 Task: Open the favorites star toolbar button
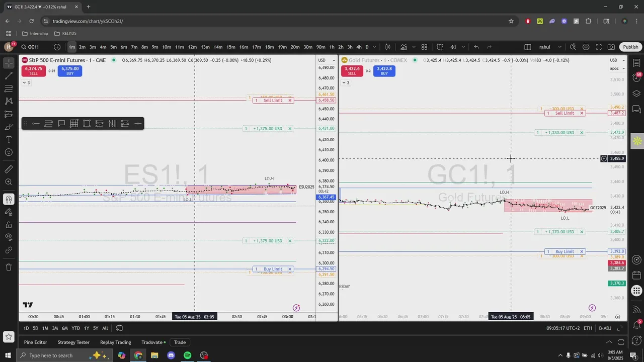[9, 337]
